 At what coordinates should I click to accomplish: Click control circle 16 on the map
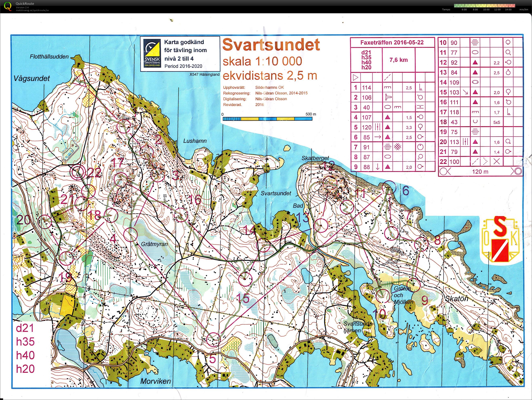point(181,215)
